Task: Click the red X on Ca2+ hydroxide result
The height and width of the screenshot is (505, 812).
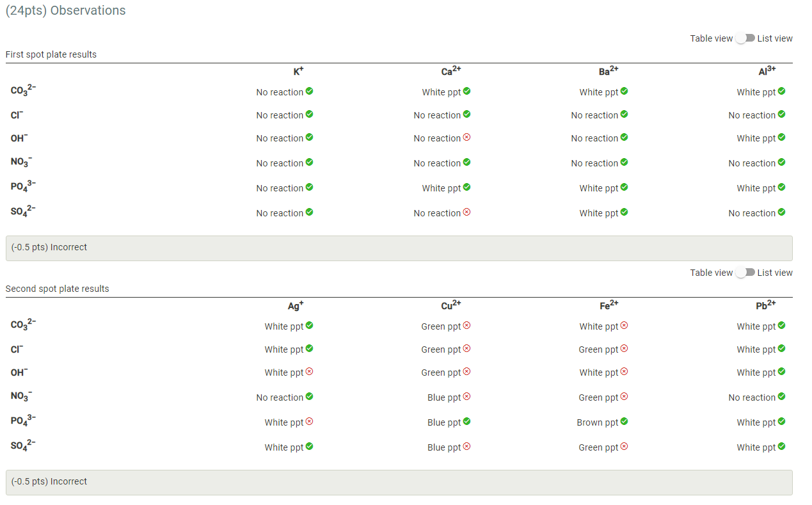Action: (467, 138)
